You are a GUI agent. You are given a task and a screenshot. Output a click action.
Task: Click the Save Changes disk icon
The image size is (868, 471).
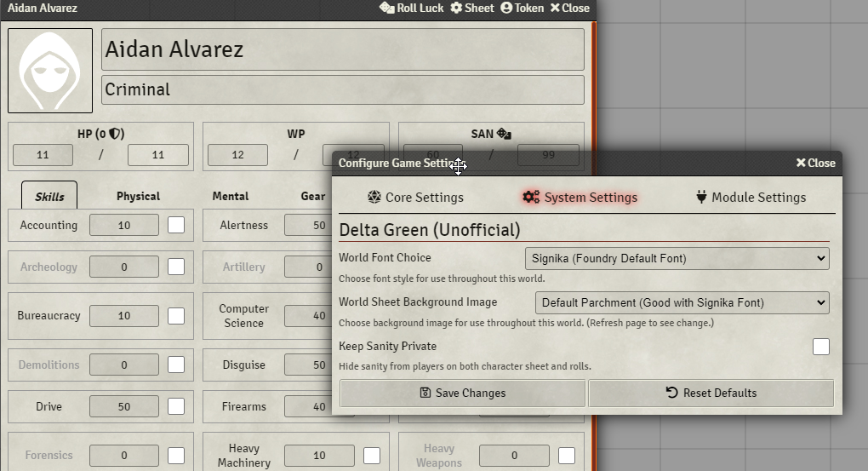pyautogui.click(x=425, y=393)
